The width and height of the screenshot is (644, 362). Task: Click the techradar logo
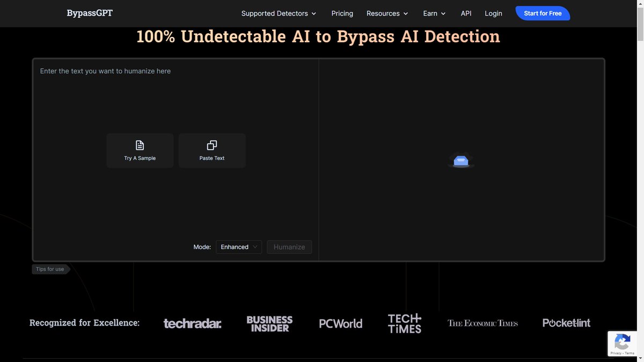pos(193,323)
